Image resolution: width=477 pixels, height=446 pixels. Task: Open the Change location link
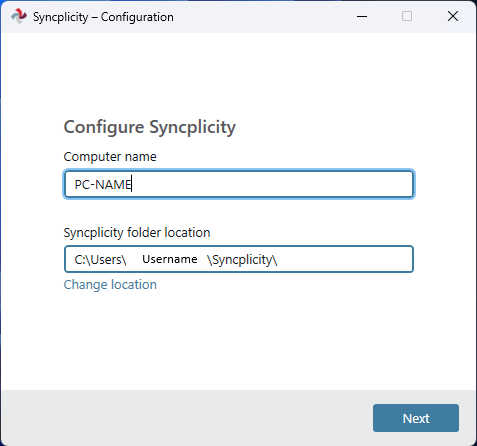pos(110,285)
